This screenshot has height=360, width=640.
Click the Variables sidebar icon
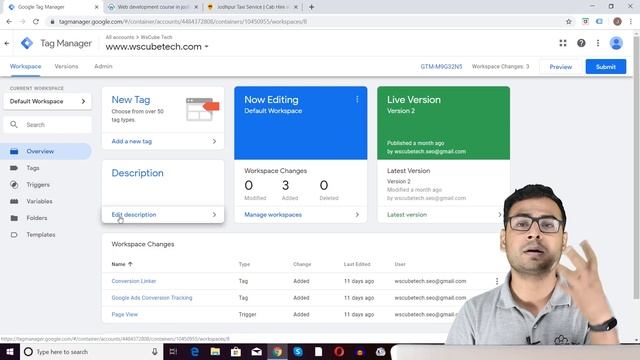[14, 201]
